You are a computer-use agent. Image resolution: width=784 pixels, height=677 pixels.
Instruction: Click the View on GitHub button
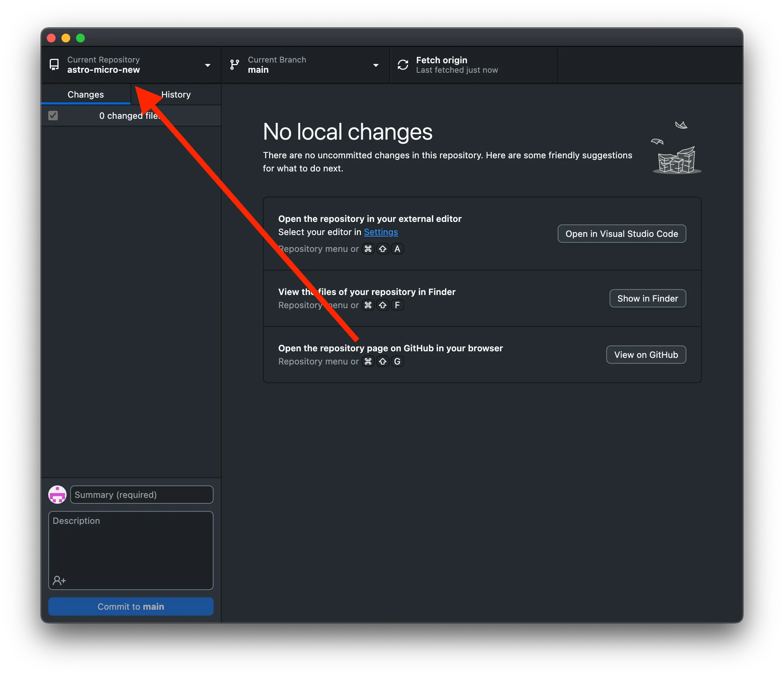click(646, 355)
